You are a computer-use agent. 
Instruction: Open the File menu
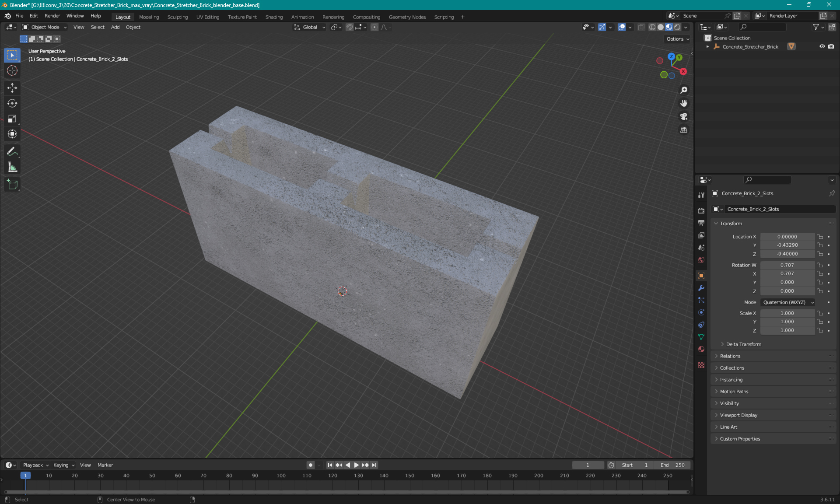(19, 16)
